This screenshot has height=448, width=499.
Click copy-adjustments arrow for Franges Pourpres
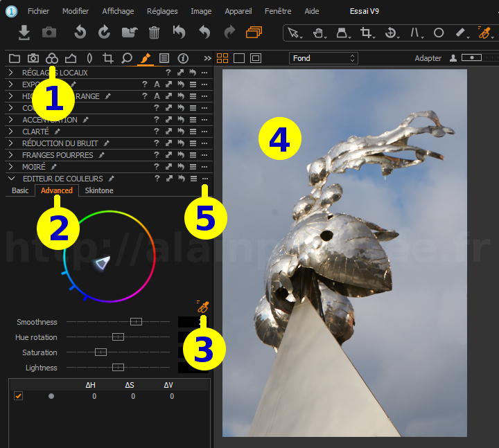coord(168,155)
